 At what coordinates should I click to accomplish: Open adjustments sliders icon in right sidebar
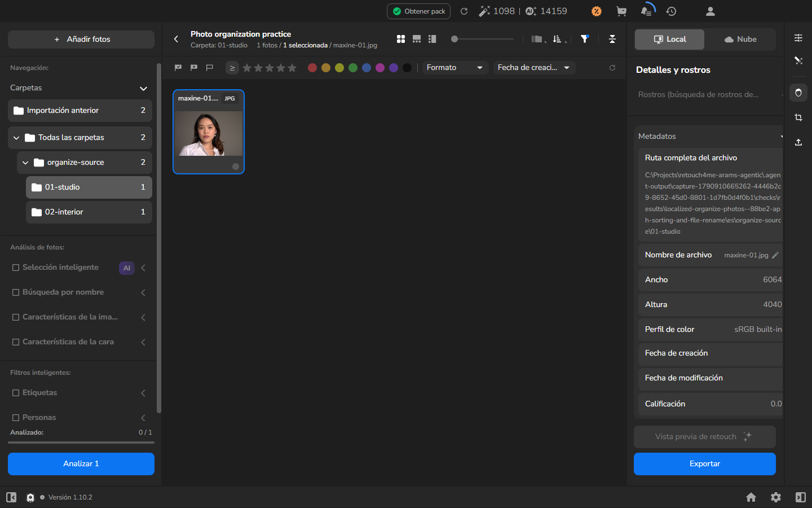pyautogui.click(x=798, y=38)
